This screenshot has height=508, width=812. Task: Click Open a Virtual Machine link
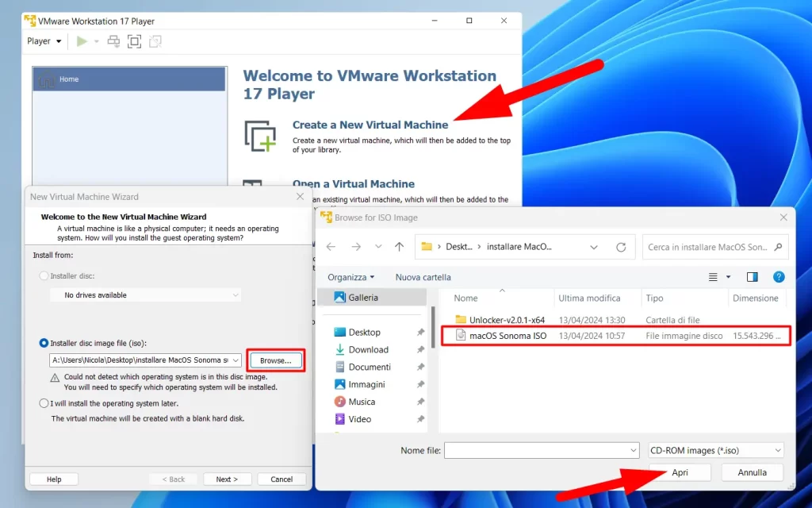(x=353, y=184)
